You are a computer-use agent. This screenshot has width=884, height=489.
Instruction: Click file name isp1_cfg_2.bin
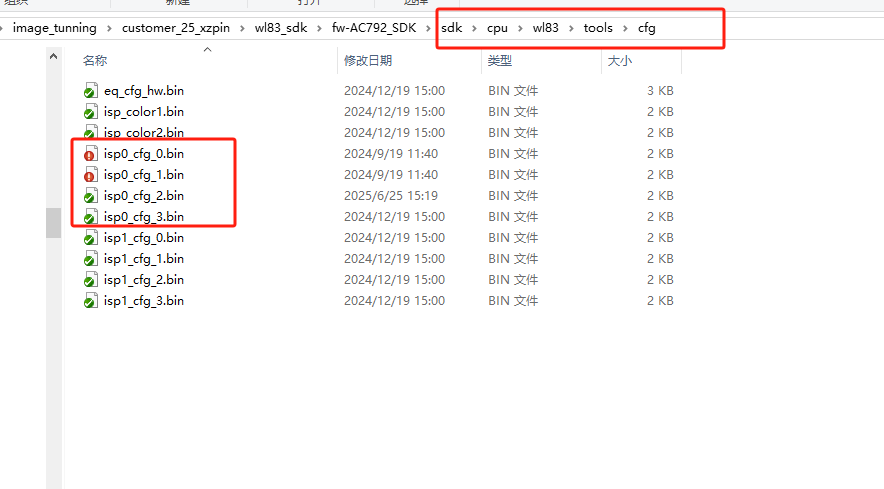click(144, 280)
